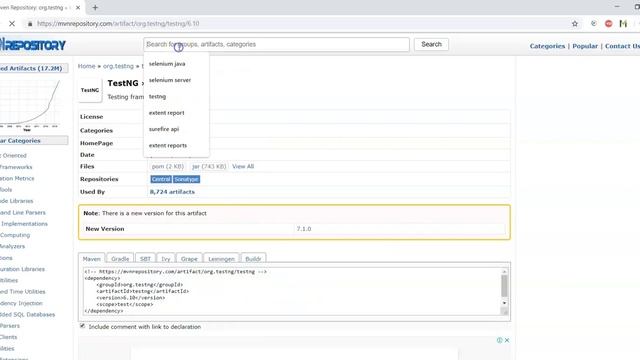This screenshot has width=640, height=360.
Task: Open 'Code Analyzers' category
Action: click(x=12, y=247)
